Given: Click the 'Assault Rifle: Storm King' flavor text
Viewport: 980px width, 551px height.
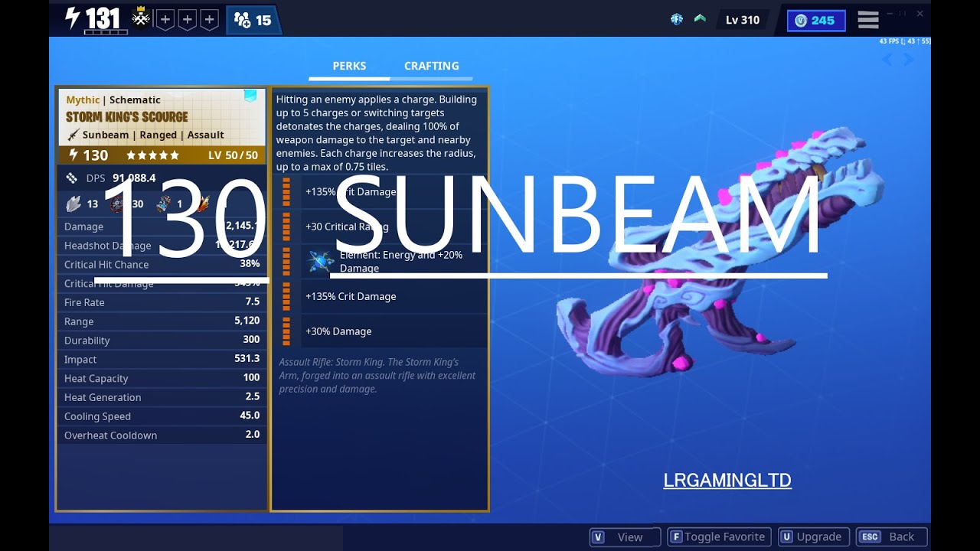Looking at the screenshot, I should pyautogui.click(x=377, y=376).
